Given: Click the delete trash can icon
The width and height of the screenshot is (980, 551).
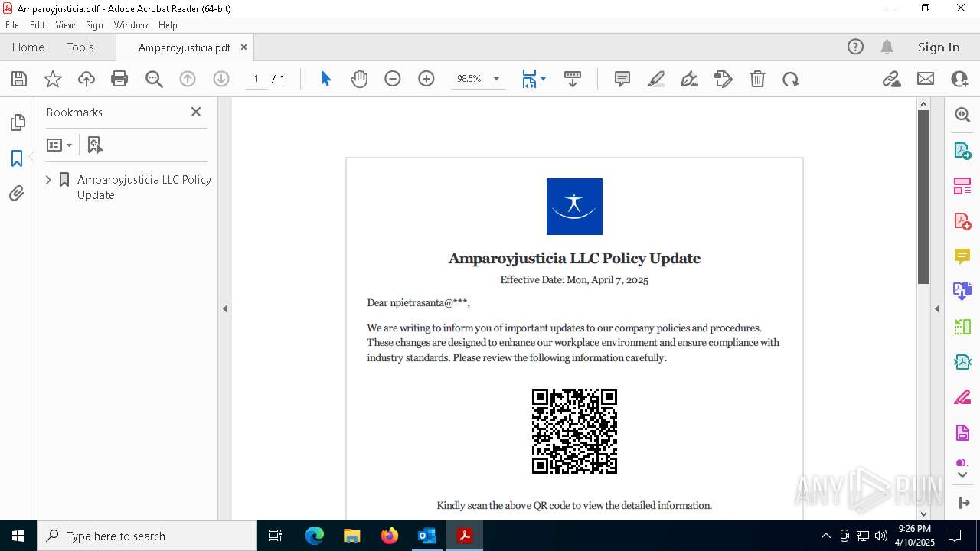Looking at the screenshot, I should (757, 79).
